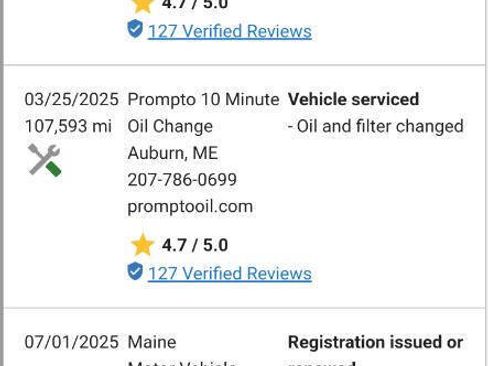Click the wrench and screwdriver service icon
Image resolution: width=488 pixels, height=366 pixels.
click(45, 160)
